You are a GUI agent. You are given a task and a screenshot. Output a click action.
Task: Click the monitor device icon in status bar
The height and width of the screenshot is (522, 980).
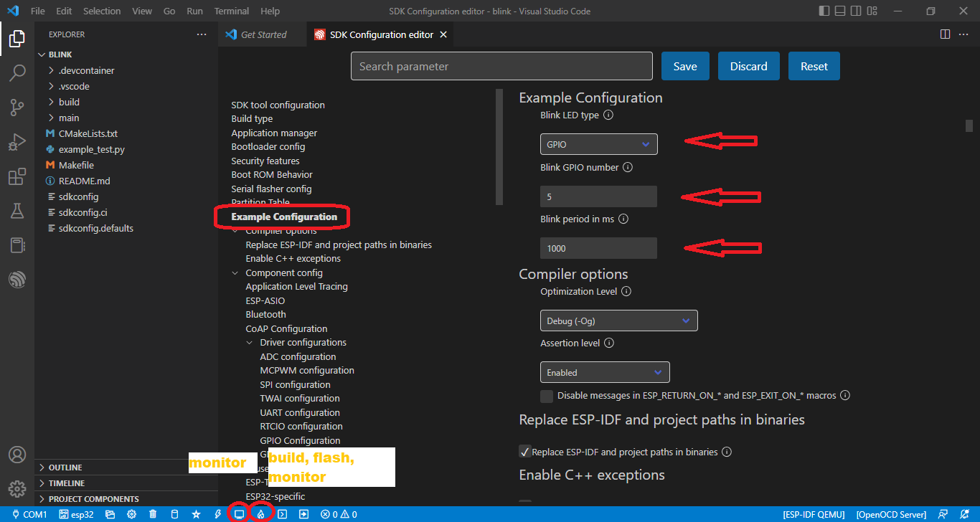point(239,515)
